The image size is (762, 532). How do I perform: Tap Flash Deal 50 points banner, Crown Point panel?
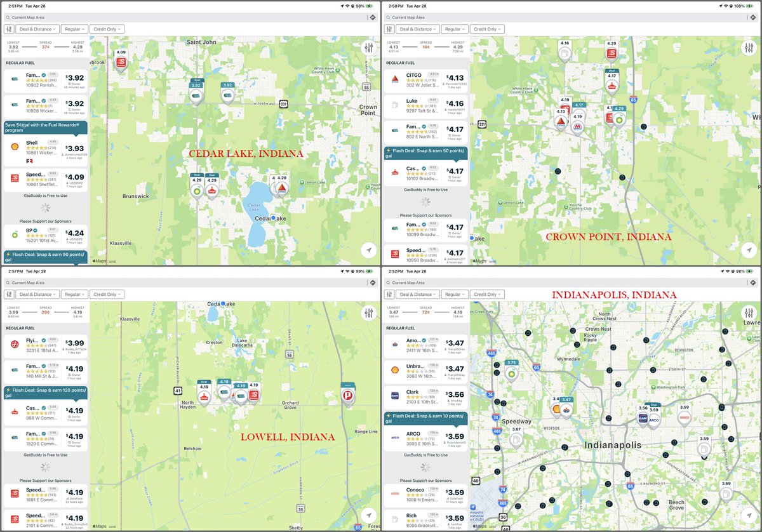425,154
